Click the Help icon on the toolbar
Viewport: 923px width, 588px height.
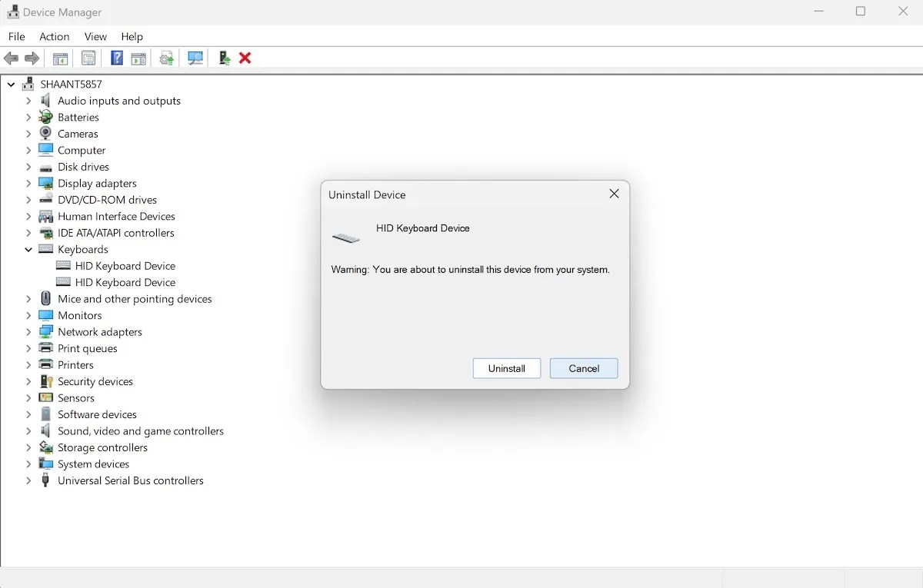pos(116,58)
